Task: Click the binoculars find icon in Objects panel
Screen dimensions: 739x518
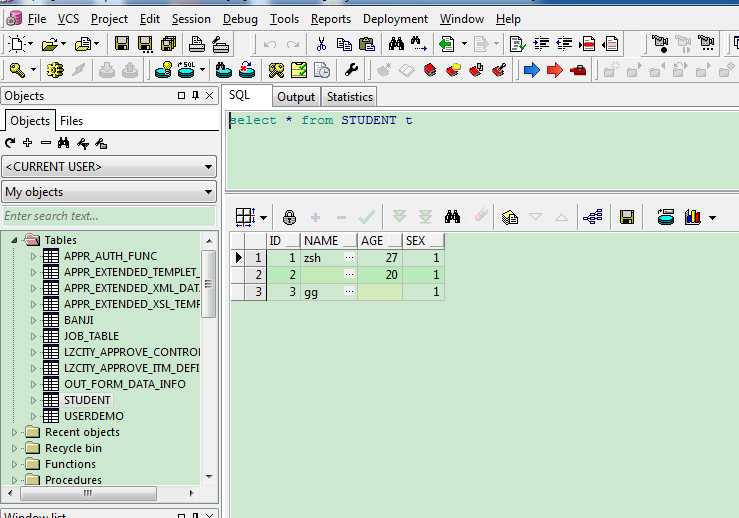Action: [x=64, y=143]
